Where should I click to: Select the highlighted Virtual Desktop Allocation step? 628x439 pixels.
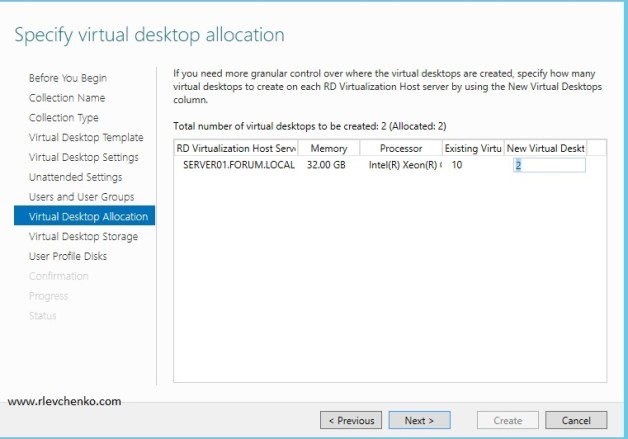pyautogui.click(x=85, y=215)
